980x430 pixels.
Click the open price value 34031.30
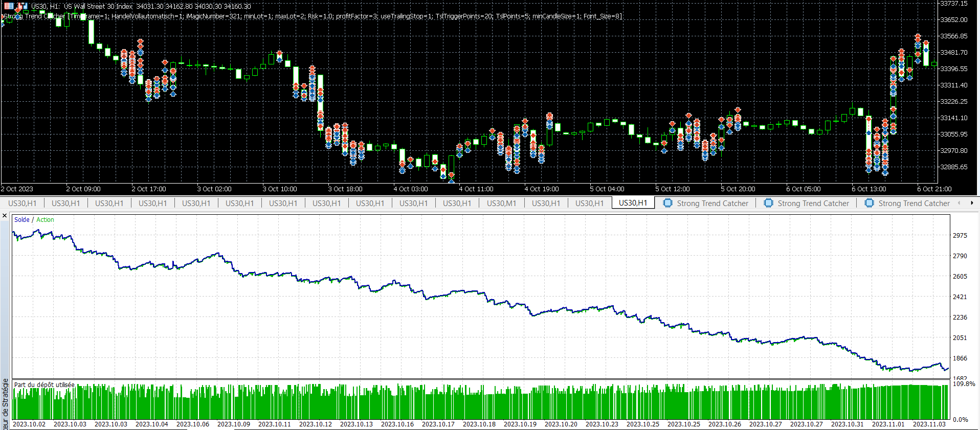pyautogui.click(x=150, y=7)
